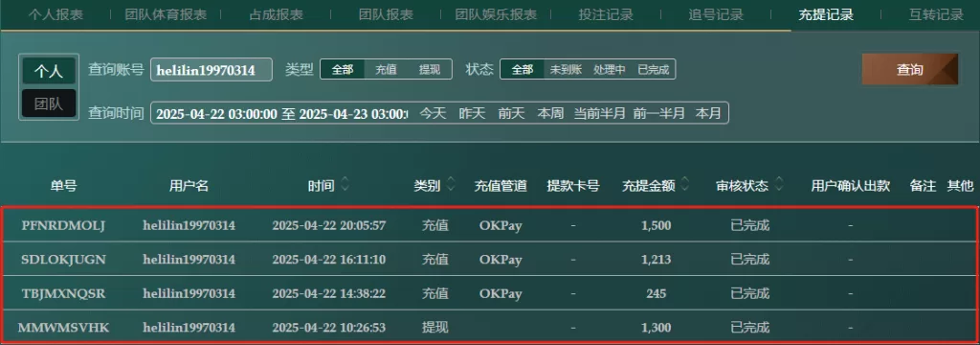Filter 类型 by 提现

point(430,70)
